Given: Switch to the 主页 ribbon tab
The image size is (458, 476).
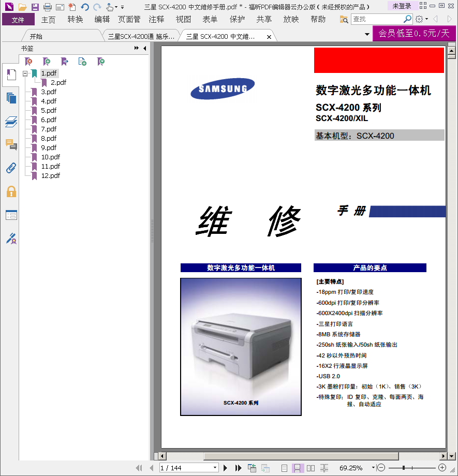Looking at the screenshot, I should tap(48, 20).
